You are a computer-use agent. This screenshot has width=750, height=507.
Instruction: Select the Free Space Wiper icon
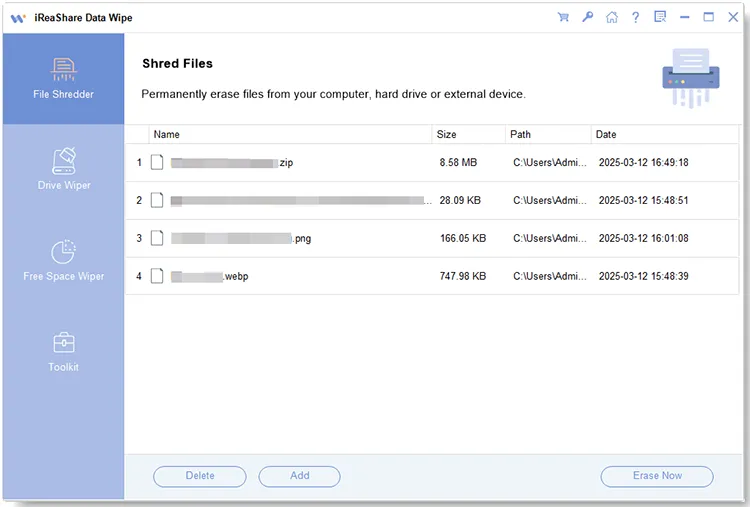coord(64,252)
